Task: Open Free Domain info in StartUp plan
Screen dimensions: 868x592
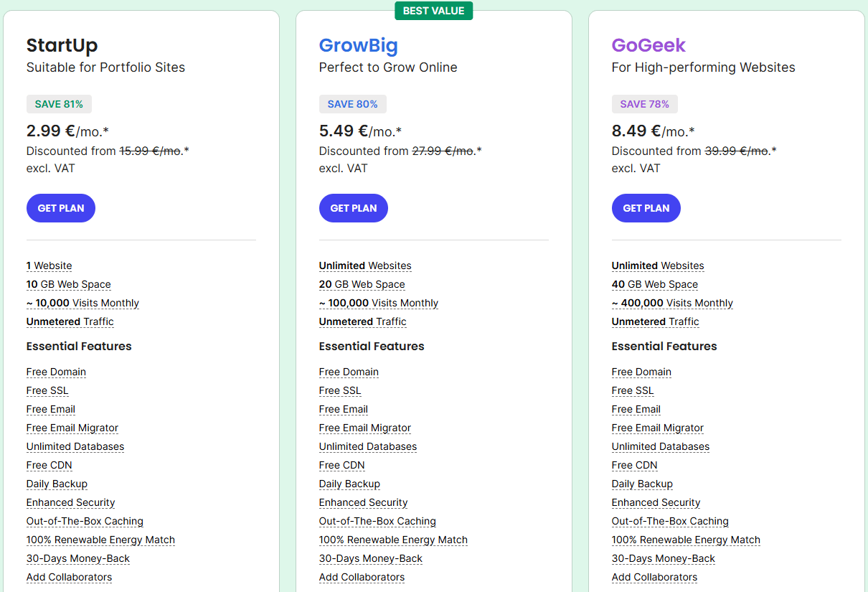Action: pos(56,372)
